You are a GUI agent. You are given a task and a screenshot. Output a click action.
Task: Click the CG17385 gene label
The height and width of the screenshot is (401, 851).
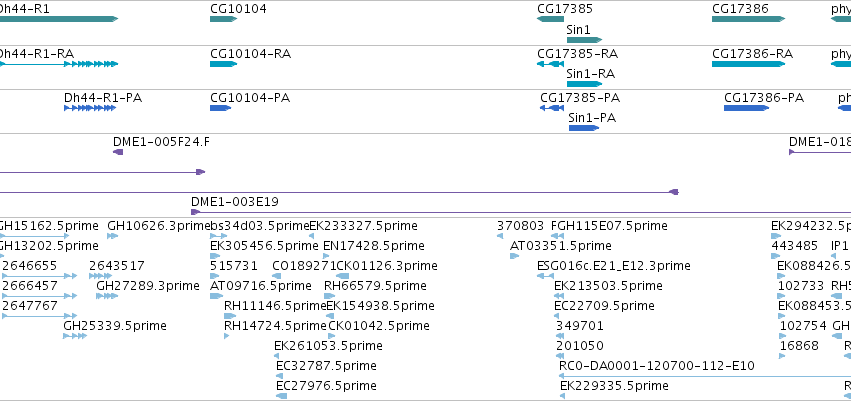pyautogui.click(x=565, y=9)
